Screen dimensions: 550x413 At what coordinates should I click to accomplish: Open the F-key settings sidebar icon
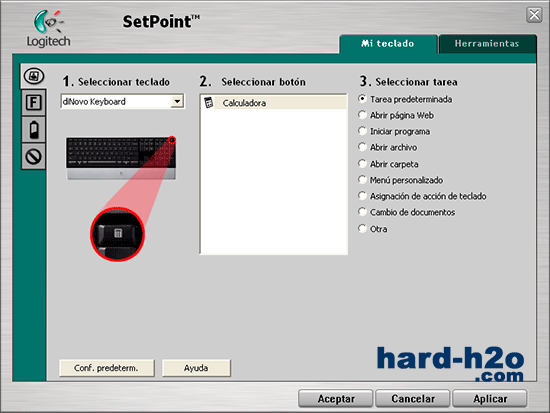pyautogui.click(x=34, y=103)
